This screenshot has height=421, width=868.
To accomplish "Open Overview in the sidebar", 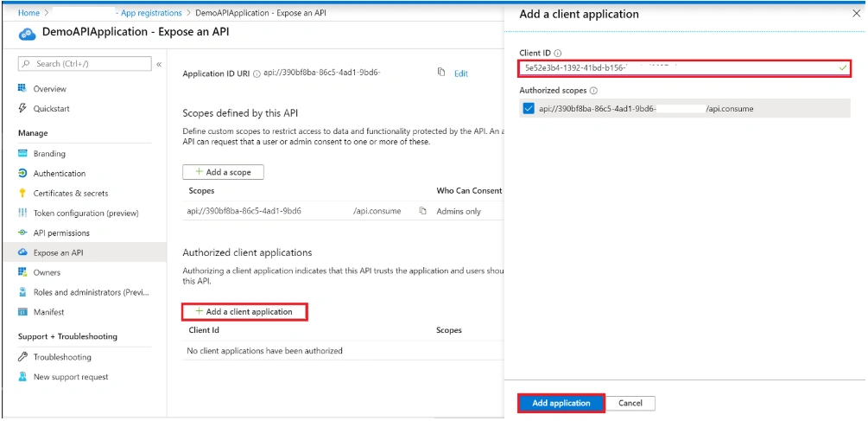I will point(49,89).
